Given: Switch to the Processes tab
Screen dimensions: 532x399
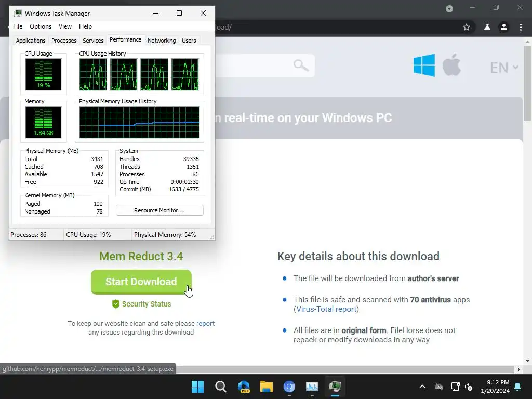Looking at the screenshot, I should coord(64,41).
